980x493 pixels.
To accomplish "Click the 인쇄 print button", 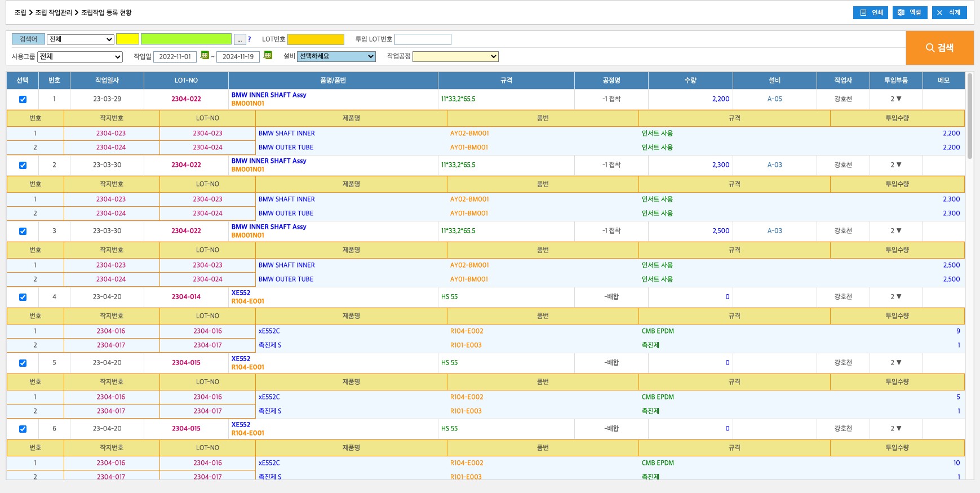I will 870,12.
